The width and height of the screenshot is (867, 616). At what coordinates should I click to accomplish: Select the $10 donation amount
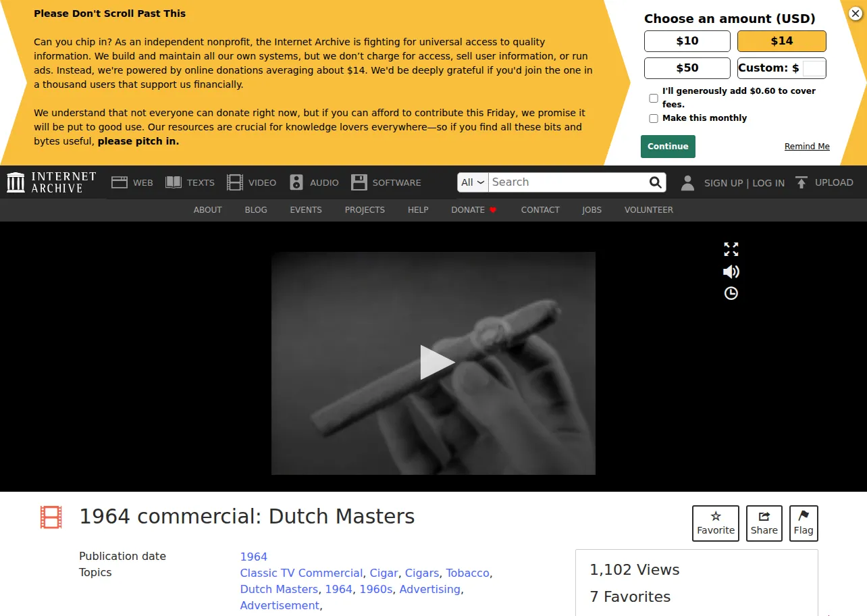(x=687, y=41)
